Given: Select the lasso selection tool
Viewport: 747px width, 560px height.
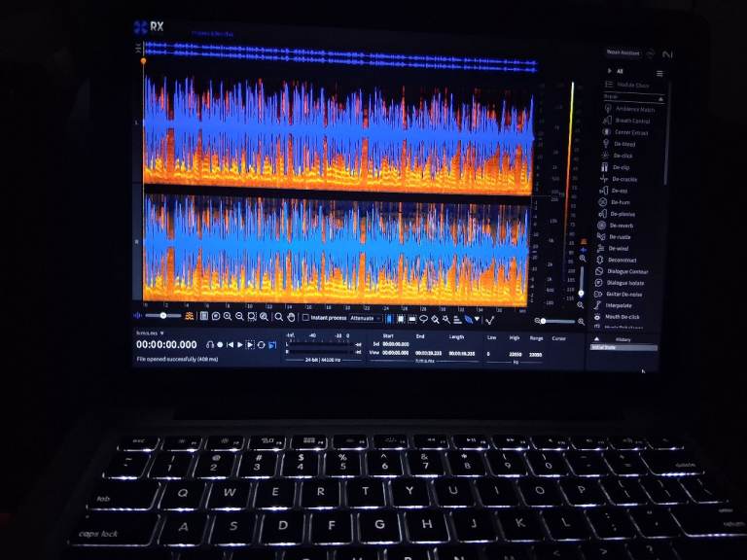Looking at the screenshot, I should click(423, 318).
